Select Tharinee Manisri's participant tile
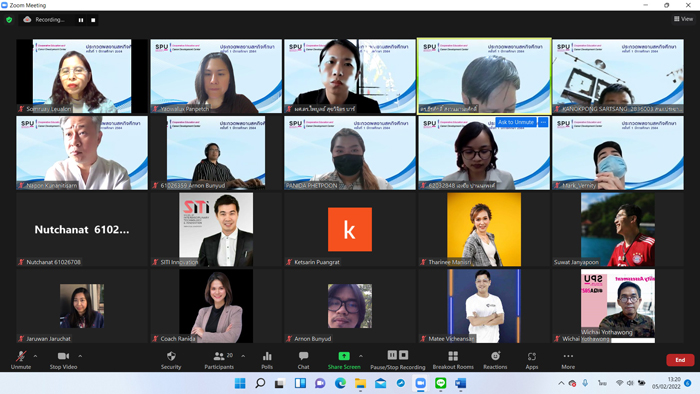 (x=484, y=229)
